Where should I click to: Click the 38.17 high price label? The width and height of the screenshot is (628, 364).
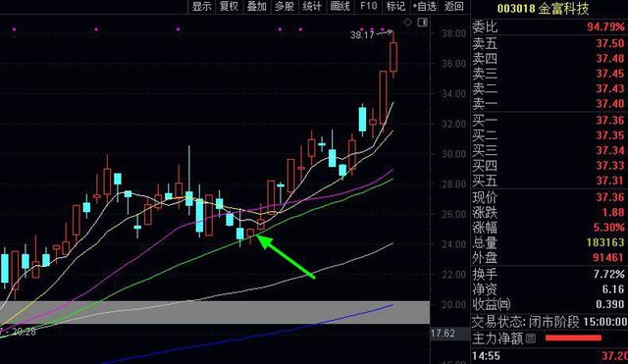click(362, 35)
